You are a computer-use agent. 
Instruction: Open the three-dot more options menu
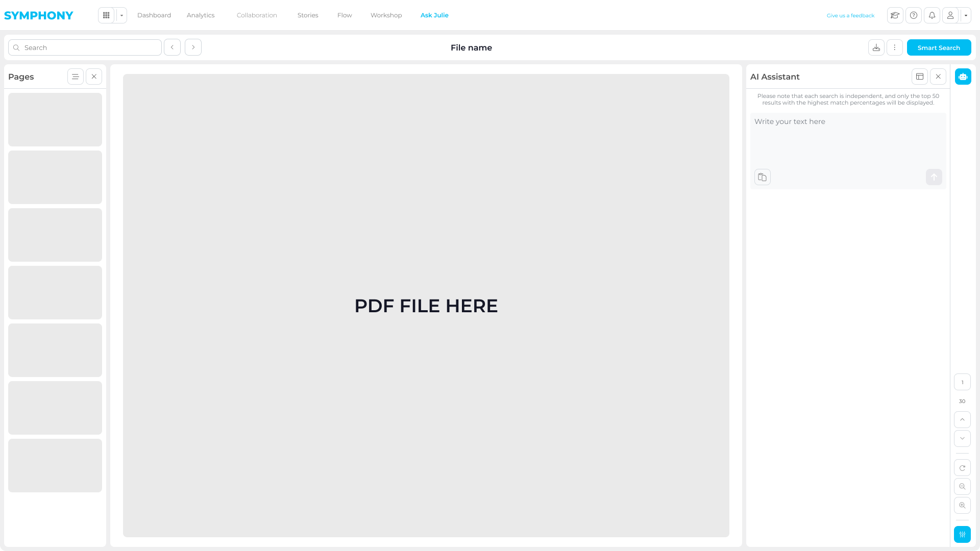[x=895, y=47]
